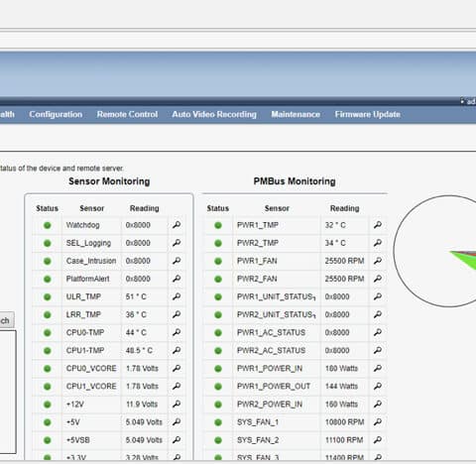Open PWR1_TMP magnifier details
Image resolution: width=476 pixels, height=464 pixels.
(x=378, y=225)
